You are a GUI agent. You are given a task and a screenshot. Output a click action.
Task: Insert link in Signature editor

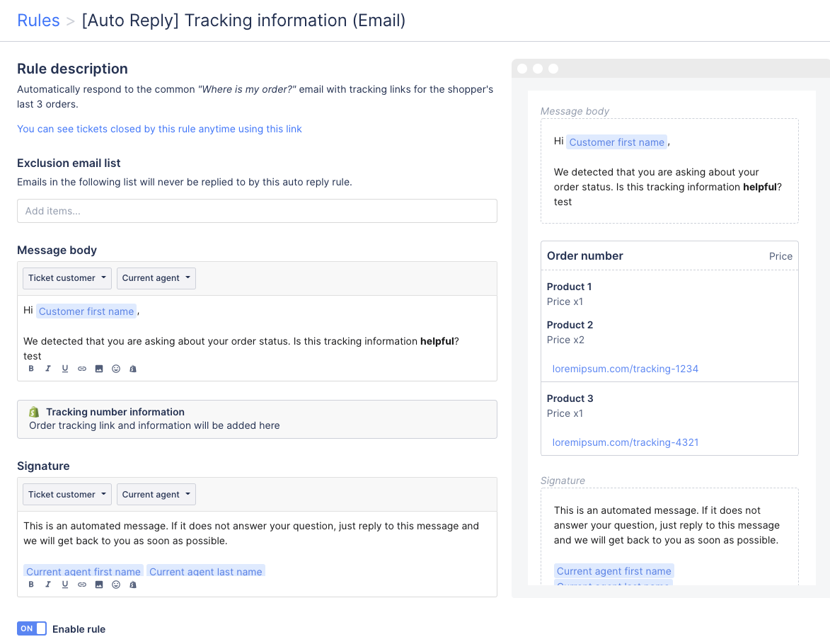(x=82, y=585)
